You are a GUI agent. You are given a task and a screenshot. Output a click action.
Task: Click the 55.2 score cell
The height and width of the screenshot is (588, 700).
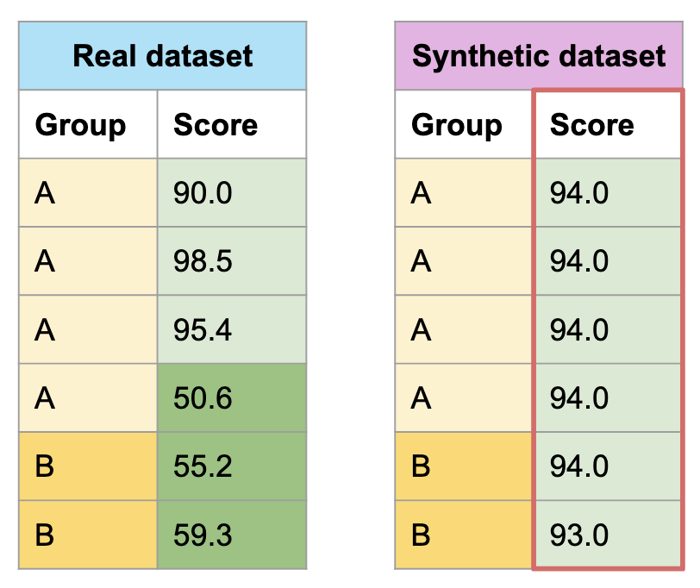[231, 466]
